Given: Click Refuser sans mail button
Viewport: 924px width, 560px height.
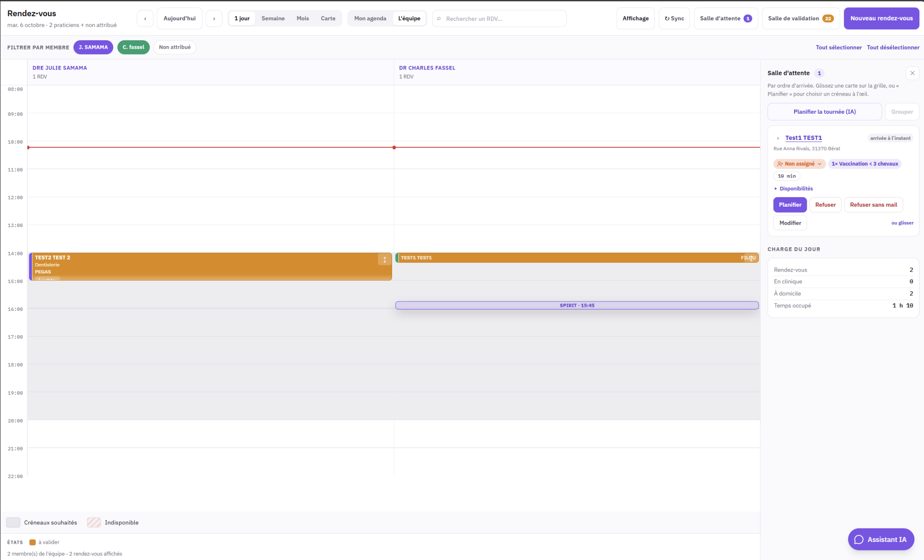Looking at the screenshot, I should 873,205.
